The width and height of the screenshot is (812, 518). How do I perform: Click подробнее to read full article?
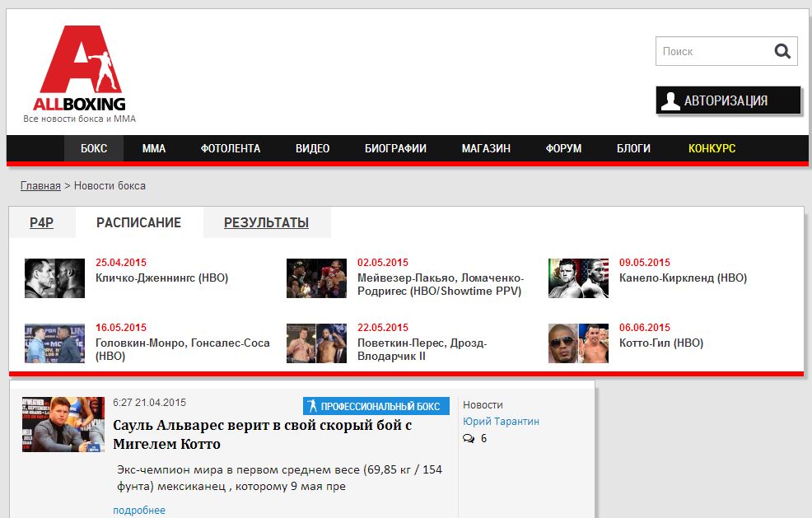tap(139, 510)
